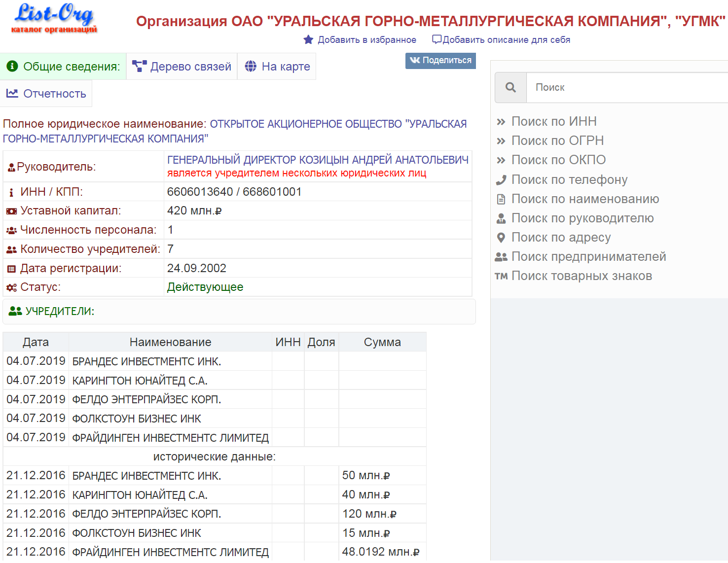Click the 48.0192 млн.₽ sum cell
728x563 pixels.
382,552
